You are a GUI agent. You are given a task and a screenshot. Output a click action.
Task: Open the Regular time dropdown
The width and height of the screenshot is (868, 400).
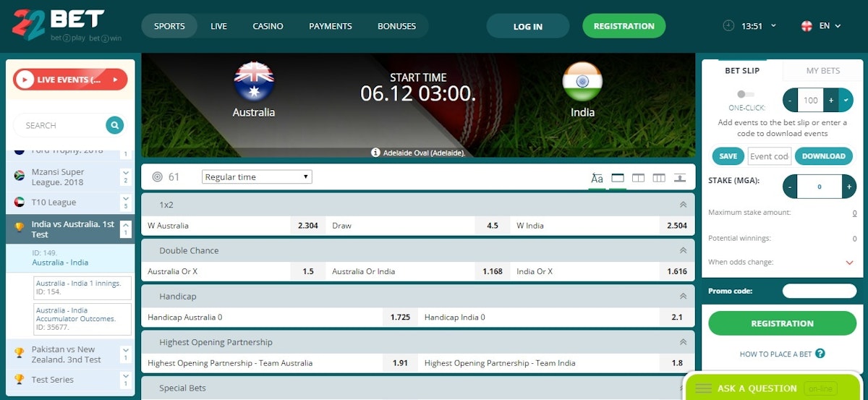click(x=257, y=176)
